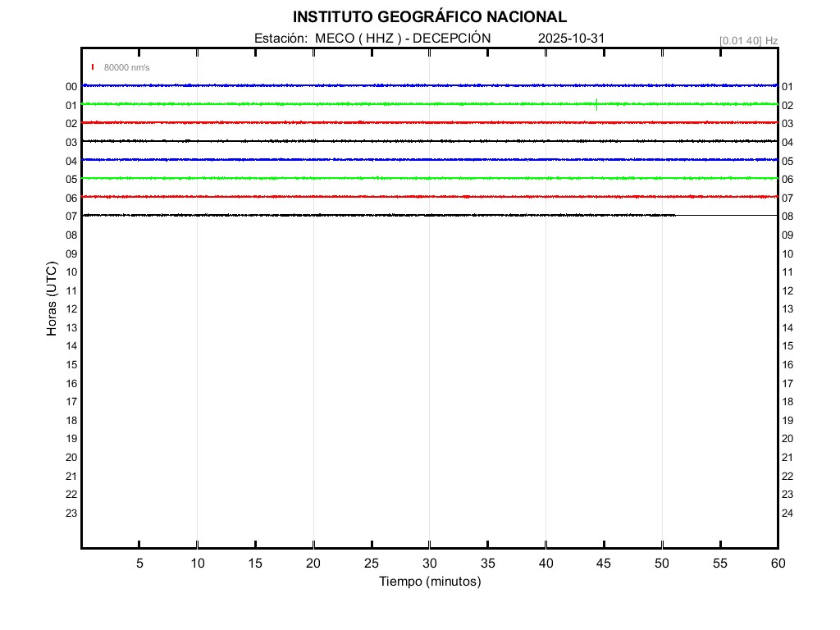
Task: Select the 80000 nm/s scale label
Action: click(x=126, y=67)
